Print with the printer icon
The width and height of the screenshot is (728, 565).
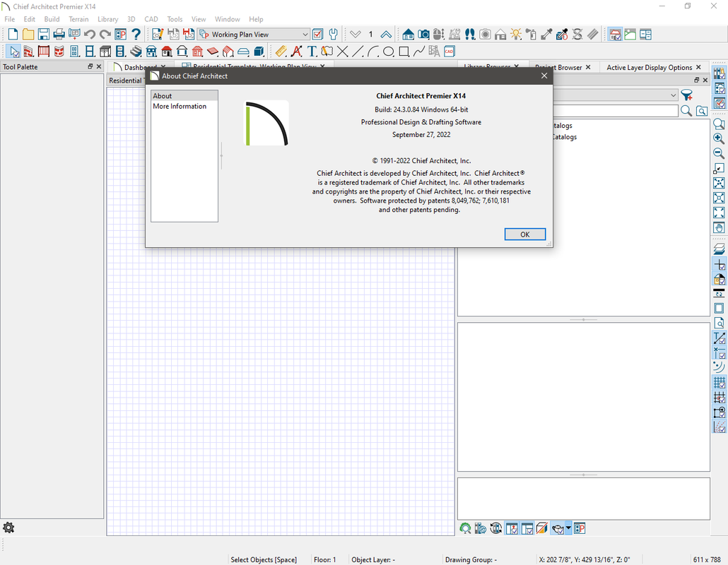tap(59, 35)
